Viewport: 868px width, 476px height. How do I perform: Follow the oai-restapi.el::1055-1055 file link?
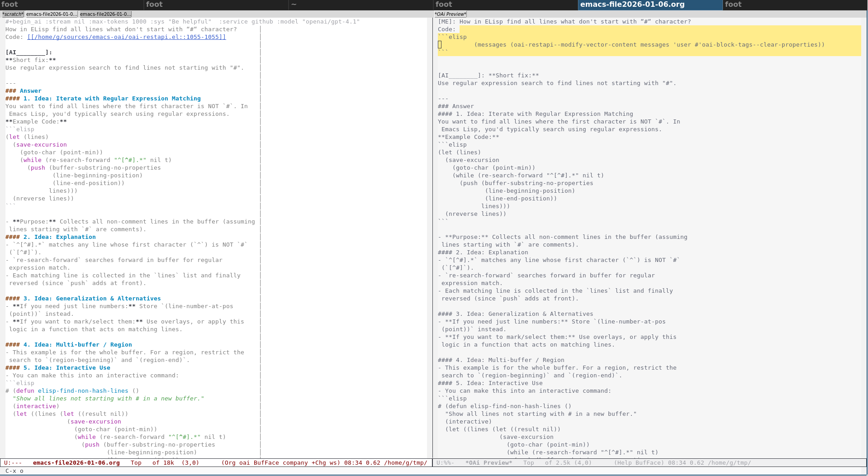click(127, 37)
